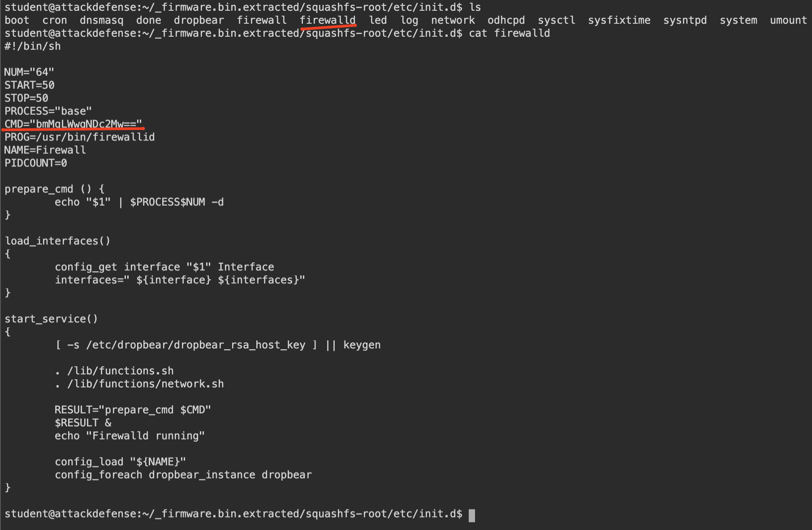Click the NUM="64" variable line
812x530 pixels.
point(29,72)
